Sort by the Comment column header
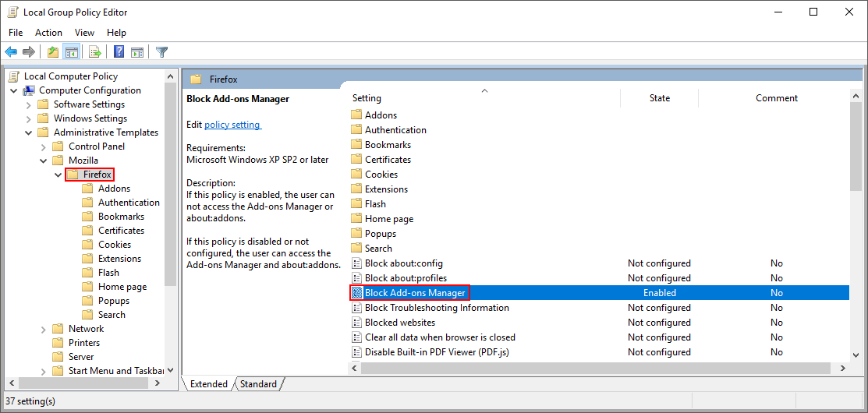The width and height of the screenshot is (868, 413). pos(777,98)
